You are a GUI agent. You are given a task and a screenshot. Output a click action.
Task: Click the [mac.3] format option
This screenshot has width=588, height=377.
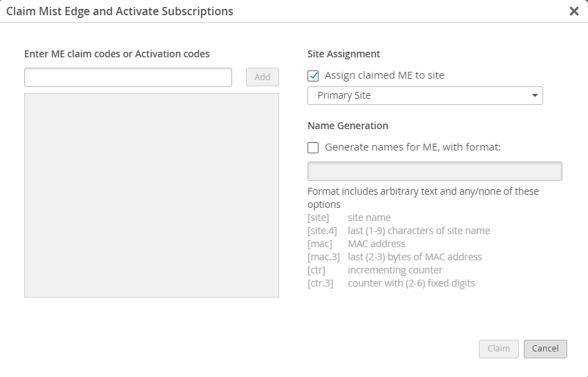pos(323,257)
